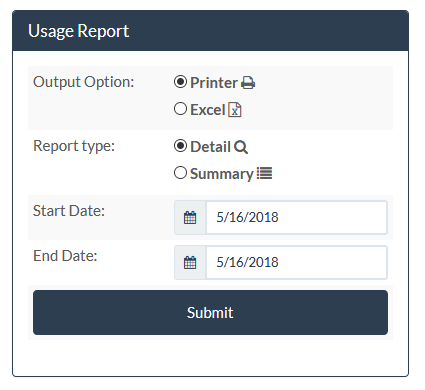This screenshot has width=425, height=390.
Task: Click the Printer option label text
Action: 214,83
